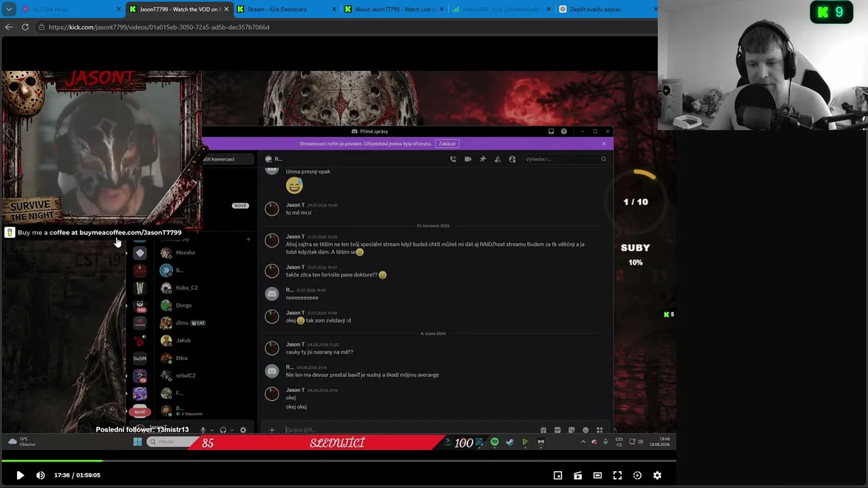Click the Discord search field
868x488 pixels.
point(566,159)
